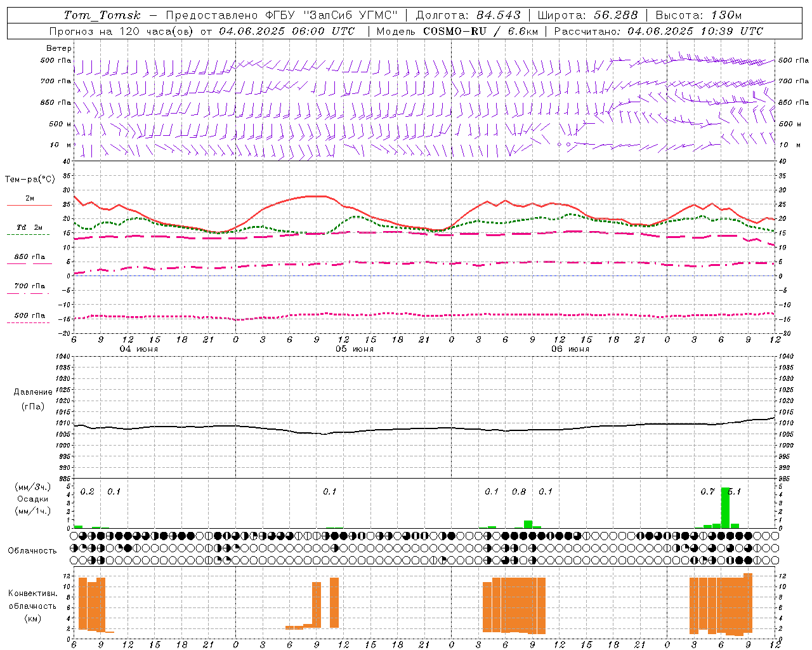The image size is (812, 650).
Task: Click the "04 июня" date label
Action: (139, 349)
